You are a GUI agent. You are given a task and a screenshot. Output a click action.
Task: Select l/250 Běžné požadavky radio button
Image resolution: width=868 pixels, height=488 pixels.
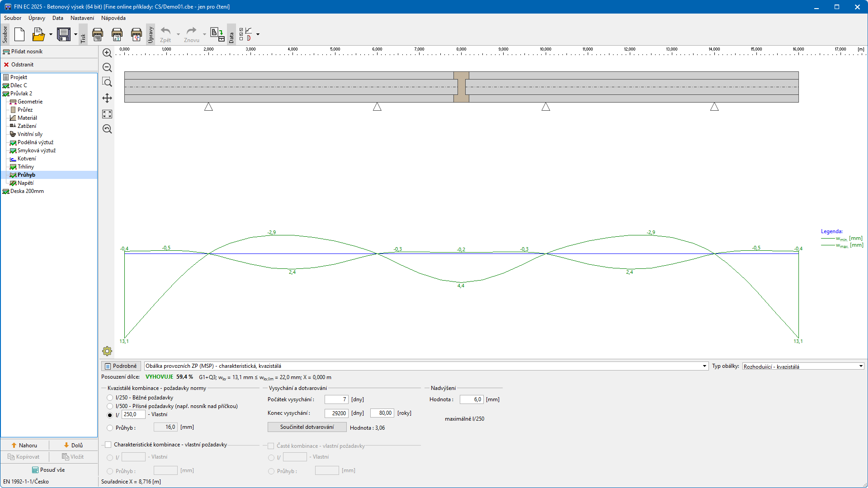point(110,398)
